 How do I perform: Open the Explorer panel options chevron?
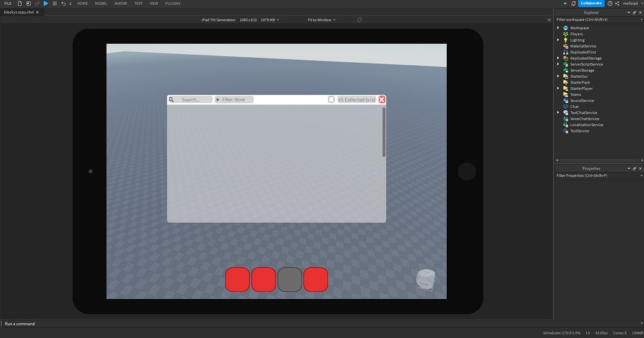coord(628,12)
